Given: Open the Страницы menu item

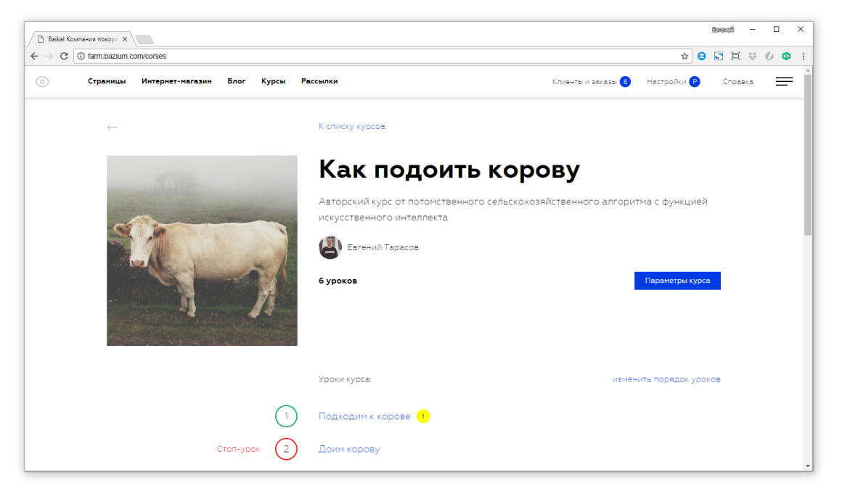Looking at the screenshot, I should coord(107,81).
